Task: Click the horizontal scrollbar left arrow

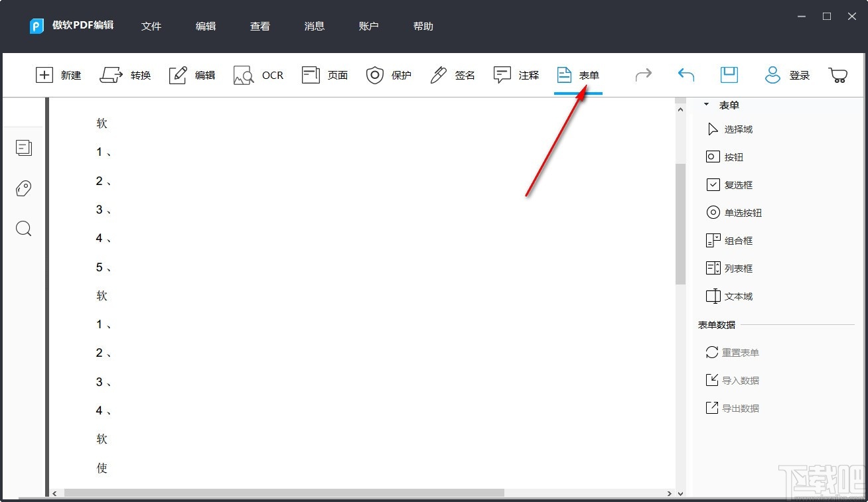Action: (54, 493)
